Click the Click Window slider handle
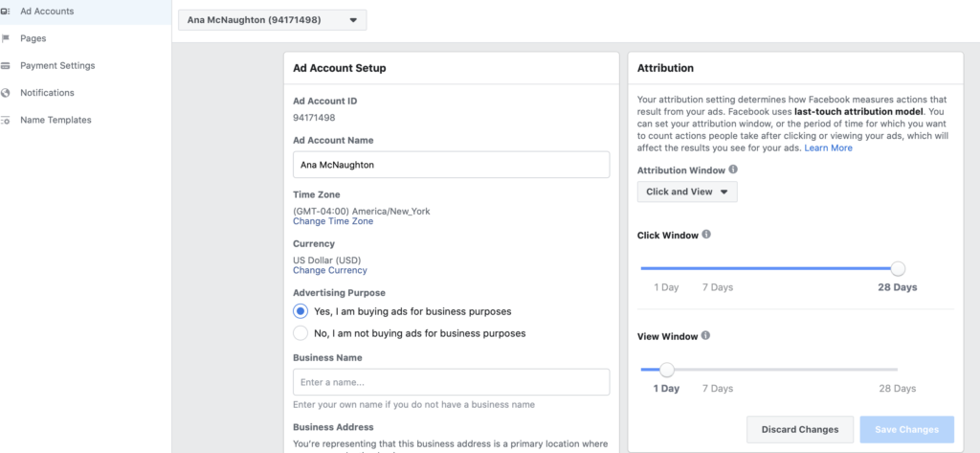The image size is (980, 453). pos(898,269)
